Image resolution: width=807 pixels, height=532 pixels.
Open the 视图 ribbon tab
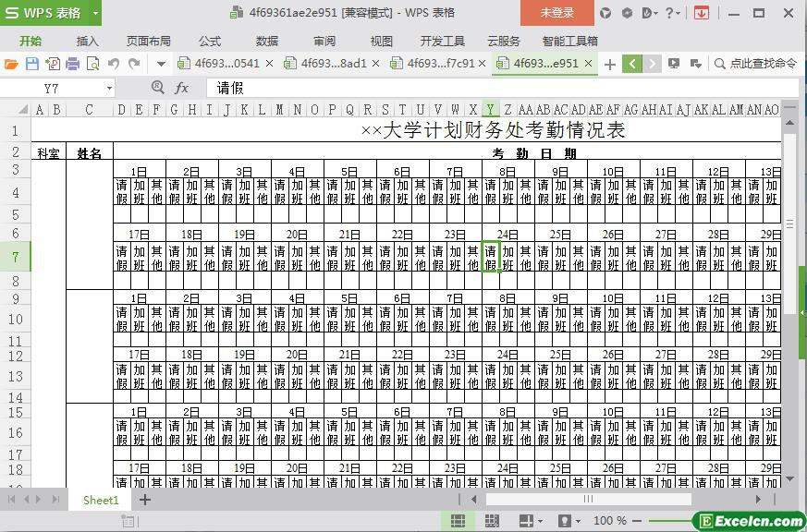point(382,42)
